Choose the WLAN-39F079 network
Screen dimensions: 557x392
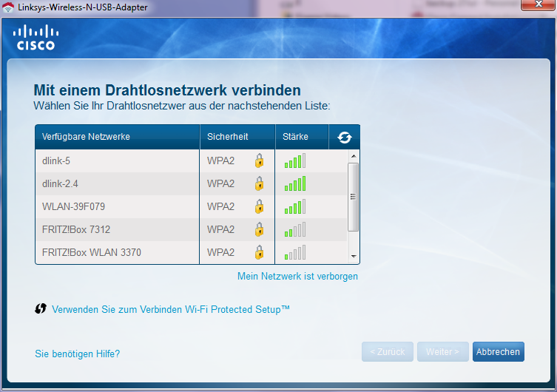(x=191, y=206)
